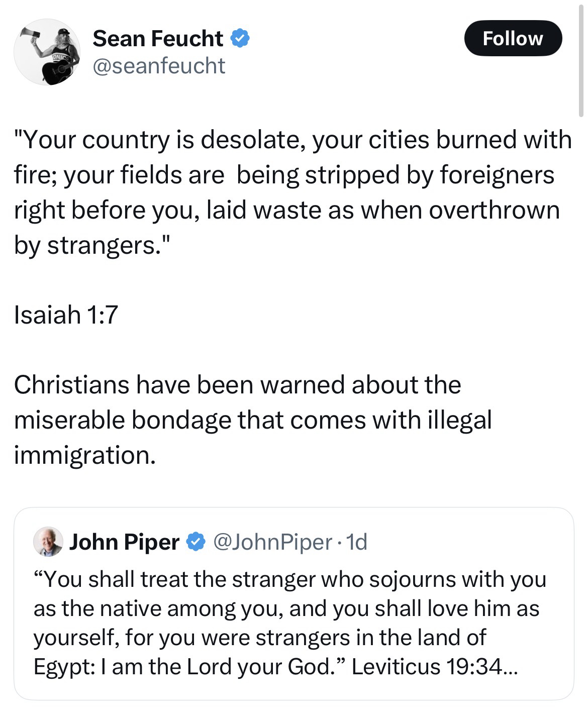Click the Follow button

coord(512,38)
